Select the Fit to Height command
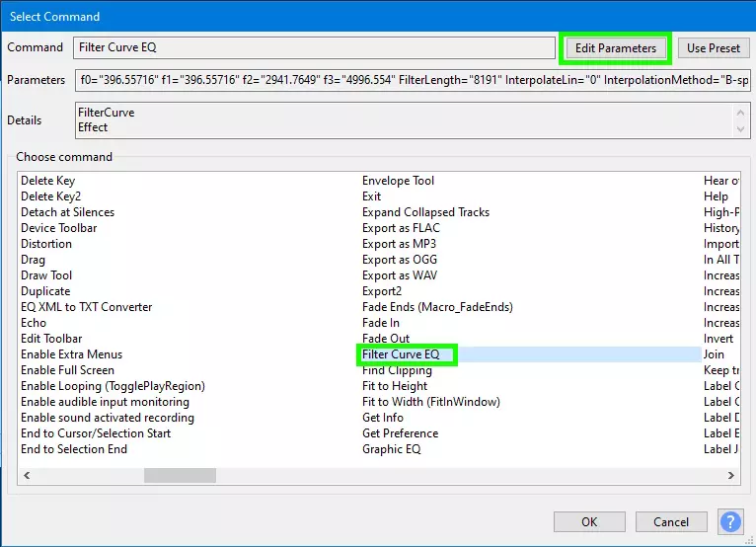The width and height of the screenshot is (756, 547). (x=395, y=386)
